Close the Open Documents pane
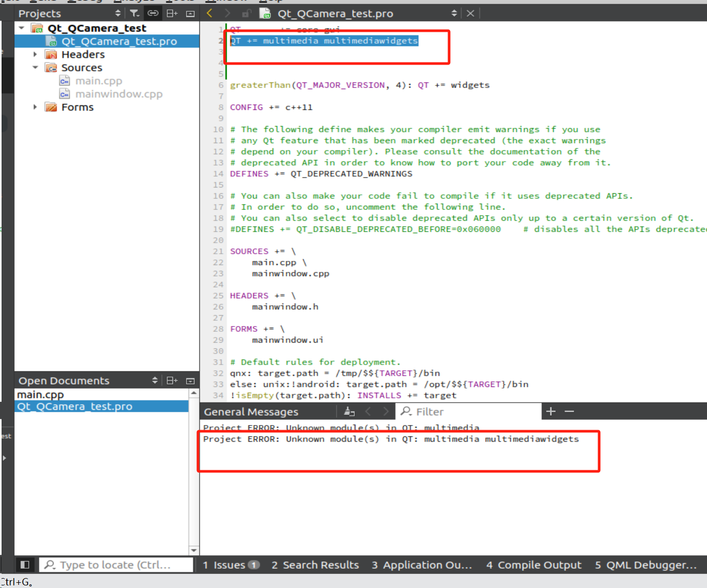 click(x=190, y=381)
